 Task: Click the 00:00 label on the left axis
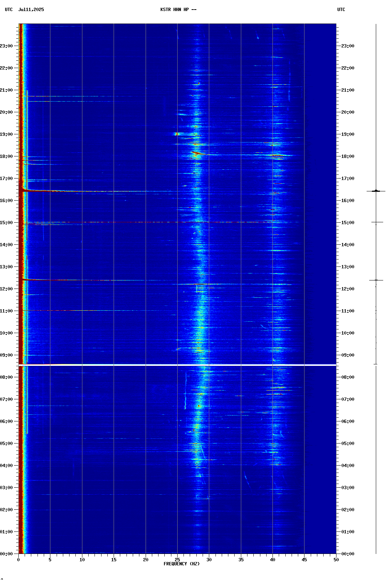coord(6,554)
